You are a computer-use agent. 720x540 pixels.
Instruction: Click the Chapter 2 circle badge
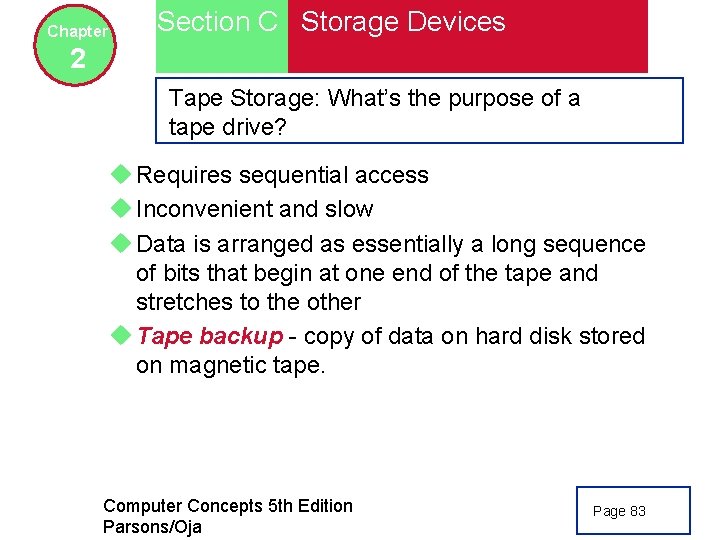(x=75, y=45)
